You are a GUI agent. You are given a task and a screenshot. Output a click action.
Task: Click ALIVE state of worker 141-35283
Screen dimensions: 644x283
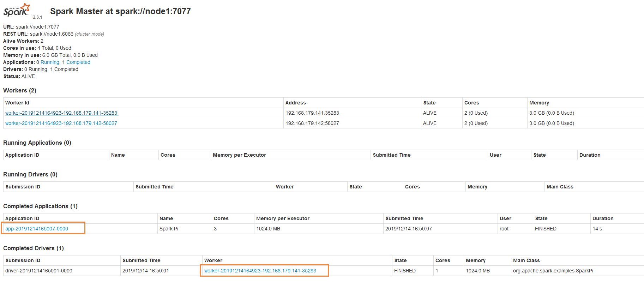point(429,113)
